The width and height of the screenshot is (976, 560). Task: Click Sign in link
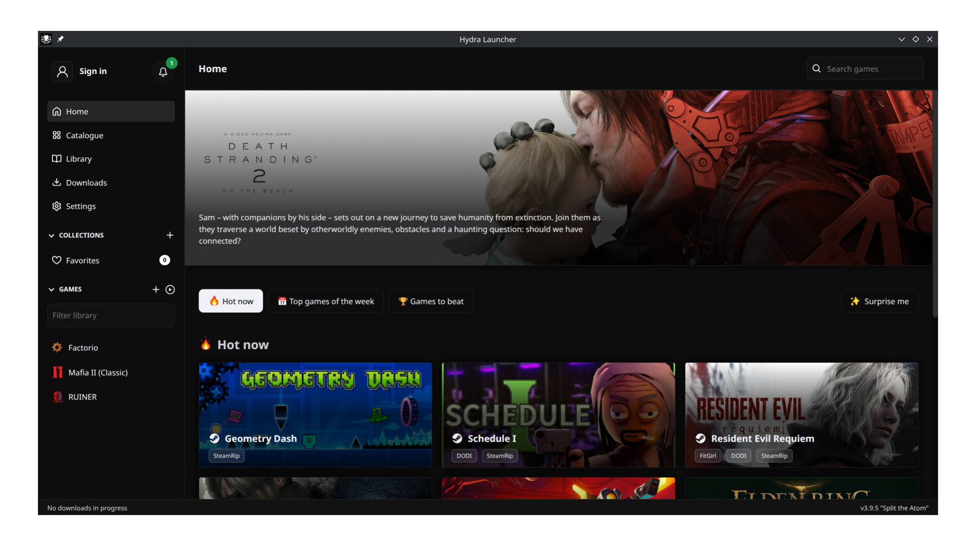pyautogui.click(x=93, y=71)
